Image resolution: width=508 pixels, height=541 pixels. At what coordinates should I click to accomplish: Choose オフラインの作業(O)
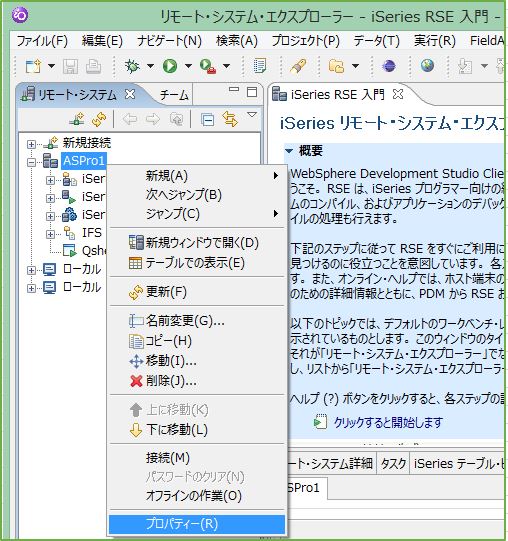click(197, 496)
